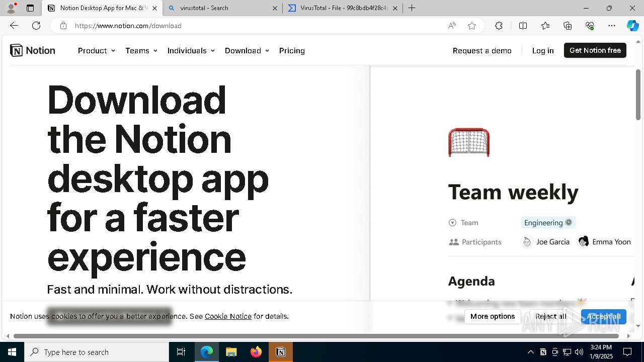The height and width of the screenshot is (362, 644).
Task: Add this page to favorites with the star icon
Action: pos(472,26)
